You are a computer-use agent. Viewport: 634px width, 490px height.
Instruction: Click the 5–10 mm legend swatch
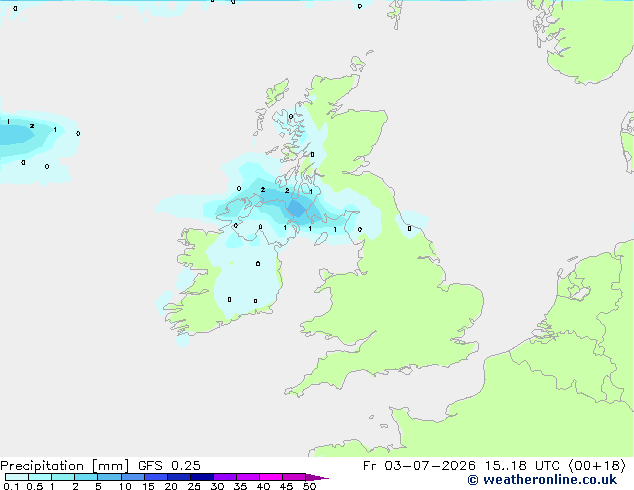point(109,477)
